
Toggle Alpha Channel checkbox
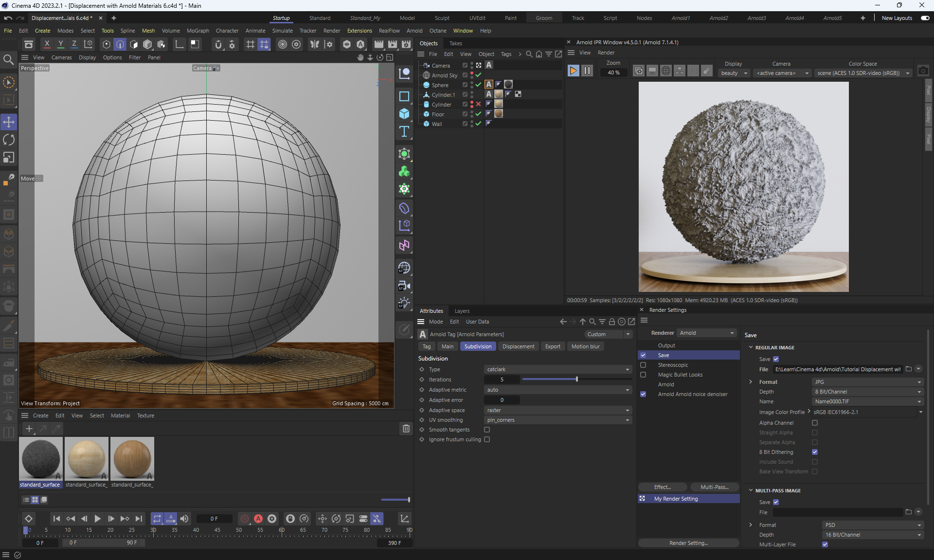(815, 423)
